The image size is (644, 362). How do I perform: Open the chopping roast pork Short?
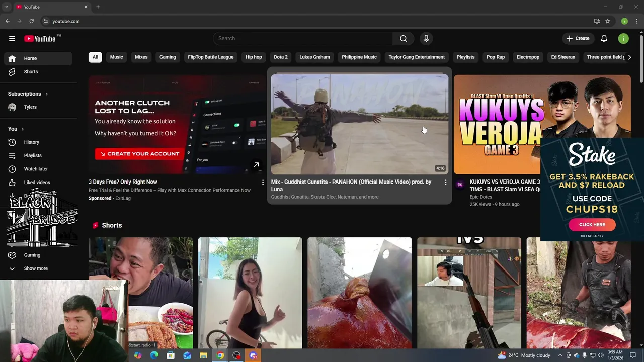(x=360, y=293)
